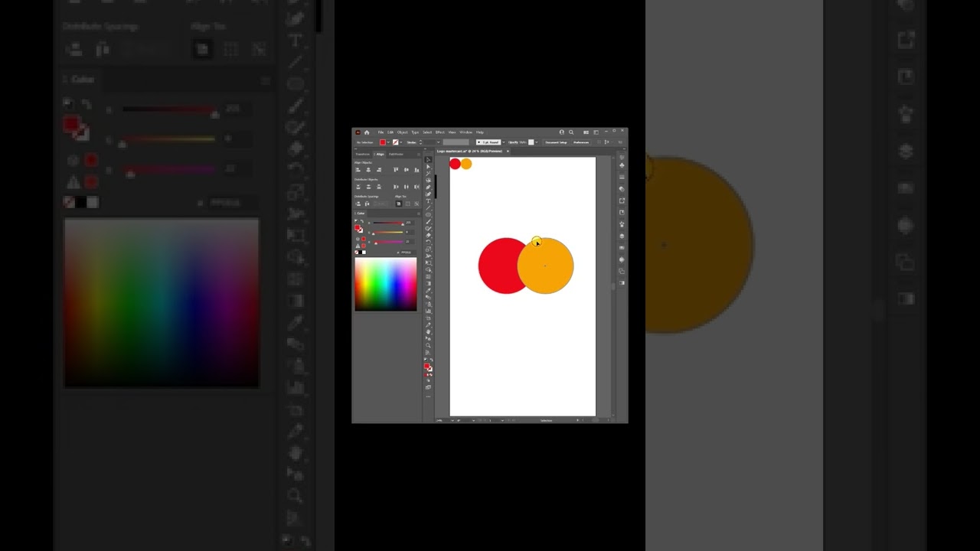Select the Zoom tool in toolbar
980x551 pixels.
(428, 345)
